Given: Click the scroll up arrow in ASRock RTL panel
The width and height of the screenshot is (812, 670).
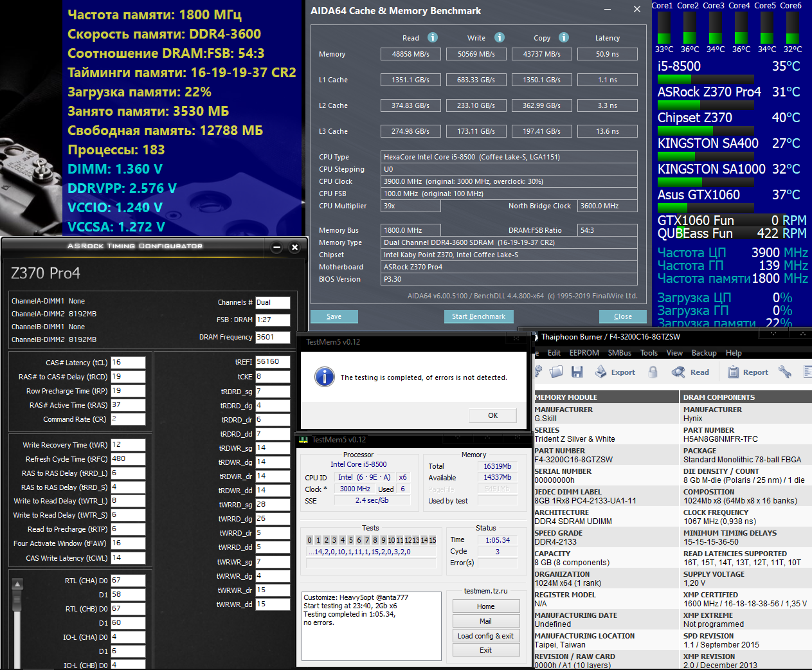Looking at the screenshot, I should coord(17,584).
